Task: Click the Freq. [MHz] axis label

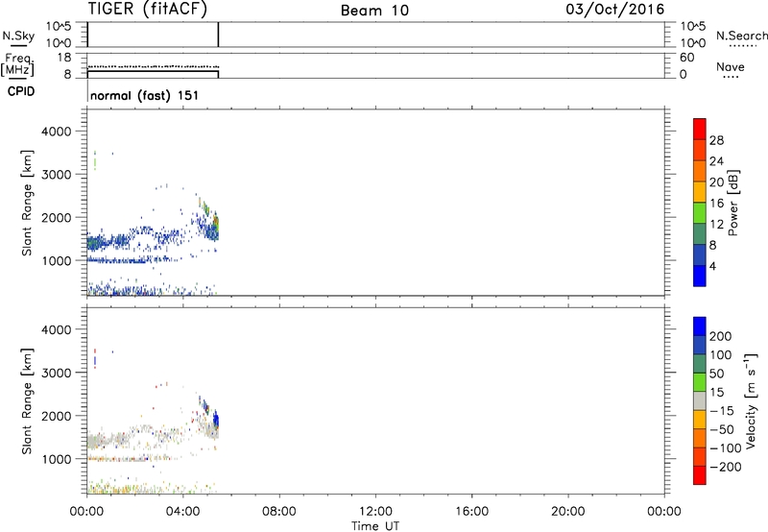Action: click(x=17, y=64)
